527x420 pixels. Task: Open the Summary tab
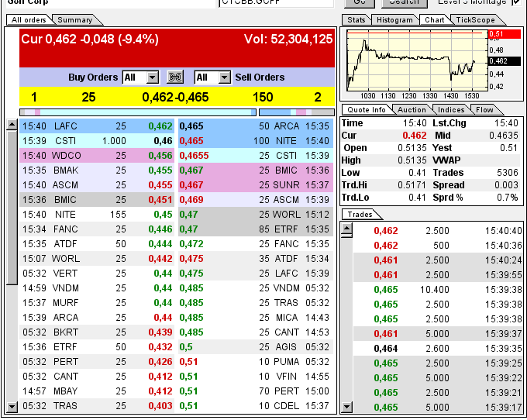(75, 20)
